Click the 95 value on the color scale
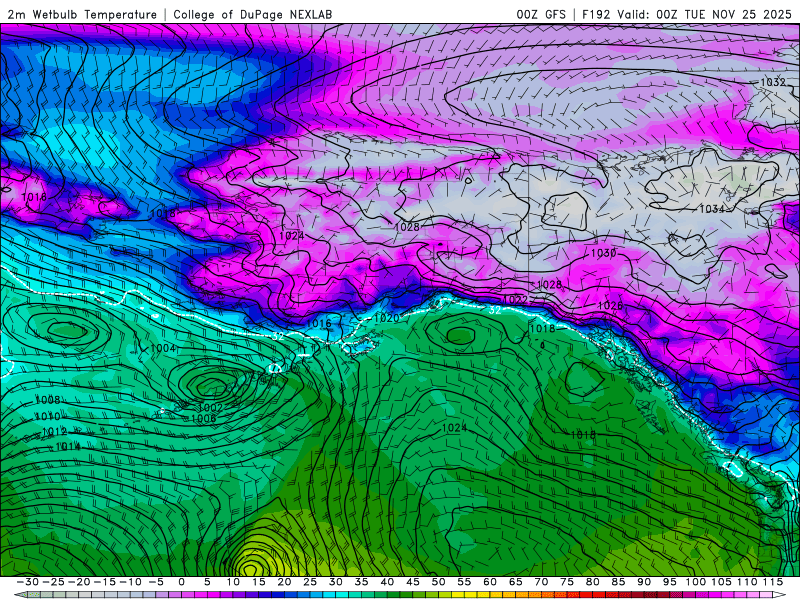The width and height of the screenshot is (800, 600). [x=670, y=582]
